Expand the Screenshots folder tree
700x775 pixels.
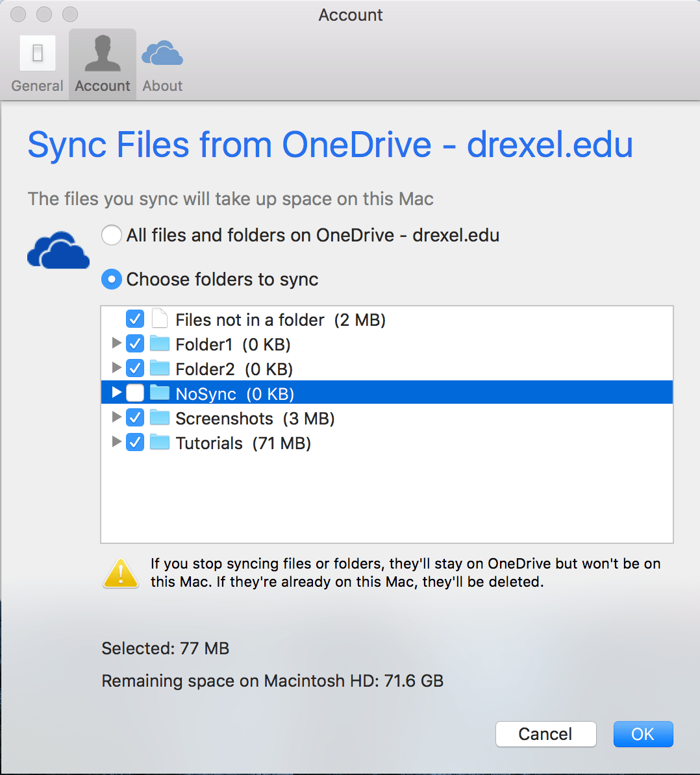[116, 417]
